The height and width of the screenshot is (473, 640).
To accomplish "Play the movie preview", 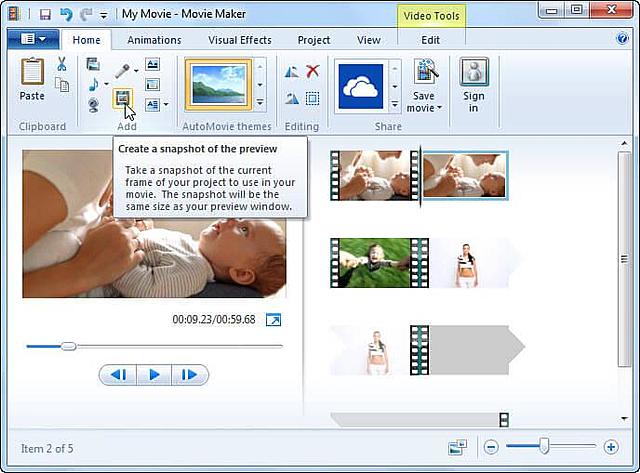I will click(x=154, y=375).
